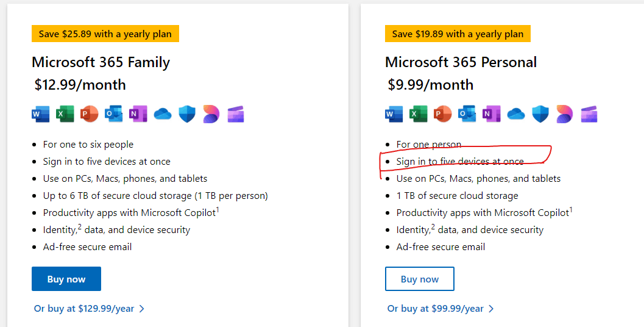Click the Defender shield icon in Family plan

[x=187, y=114]
